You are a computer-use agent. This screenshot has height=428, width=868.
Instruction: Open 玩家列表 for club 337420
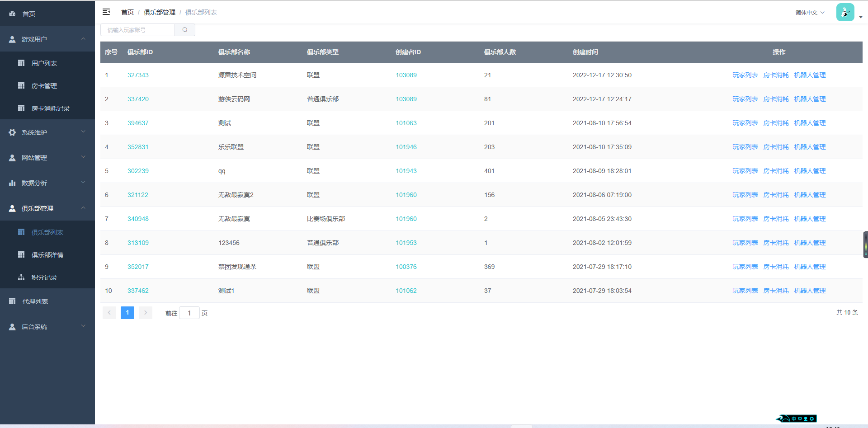(745, 99)
